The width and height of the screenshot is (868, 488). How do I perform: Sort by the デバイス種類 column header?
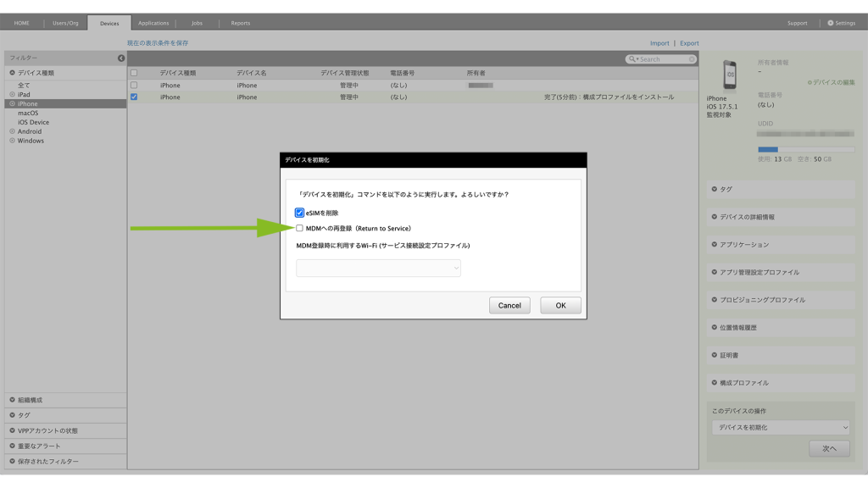pos(178,73)
